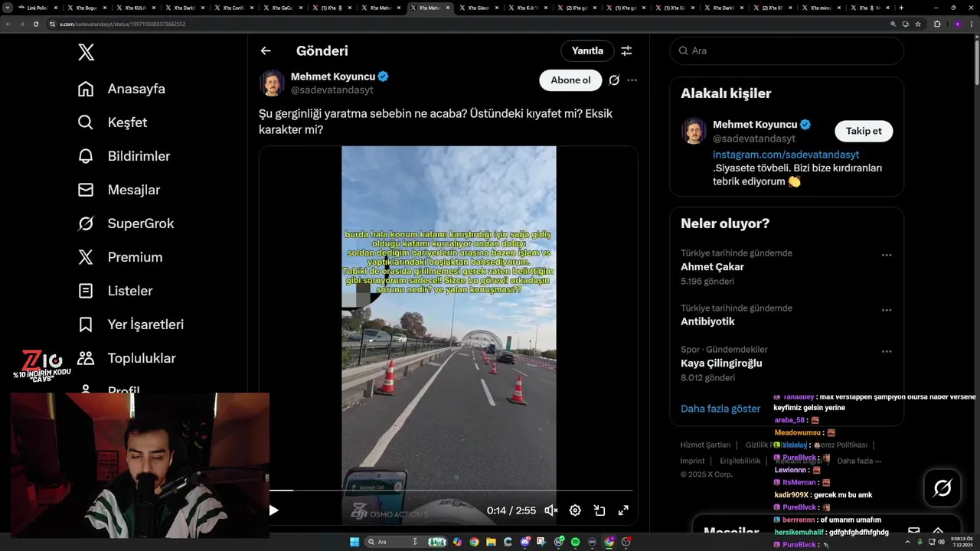Switch to the Link Polisi tab
The image size is (980, 551).
tap(37, 8)
